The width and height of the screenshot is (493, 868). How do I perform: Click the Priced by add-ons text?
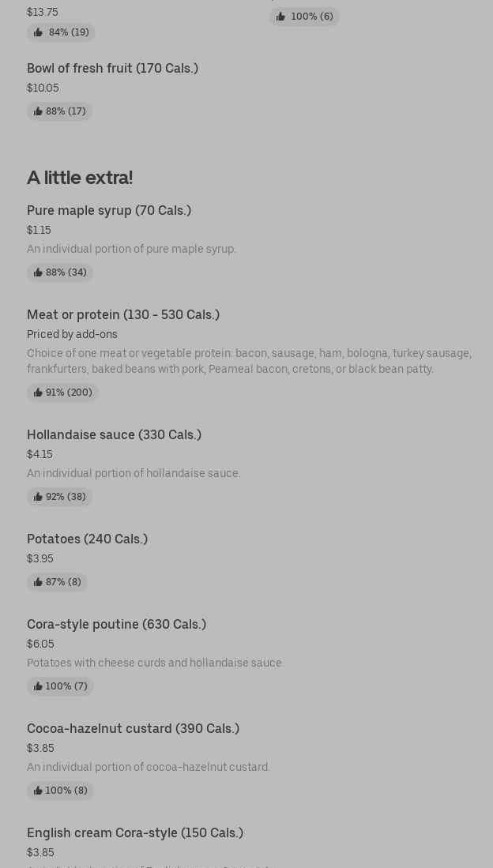coord(72,334)
